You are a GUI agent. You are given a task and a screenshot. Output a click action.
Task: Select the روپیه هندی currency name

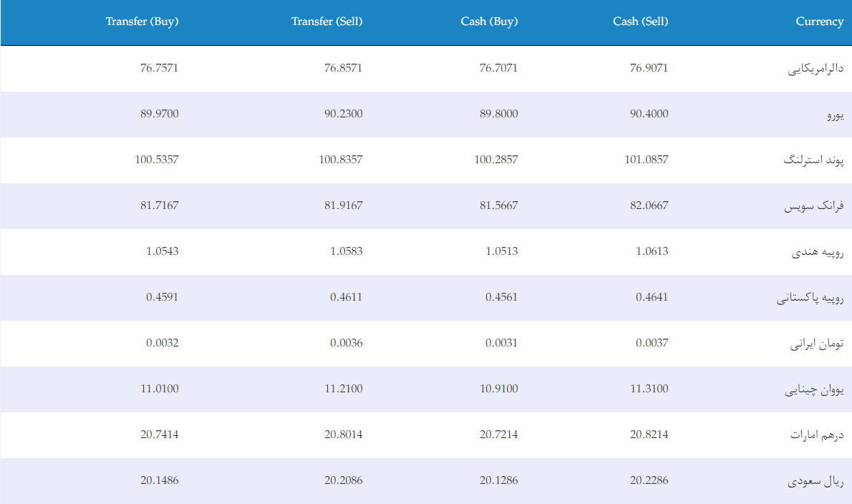(x=817, y=252)
